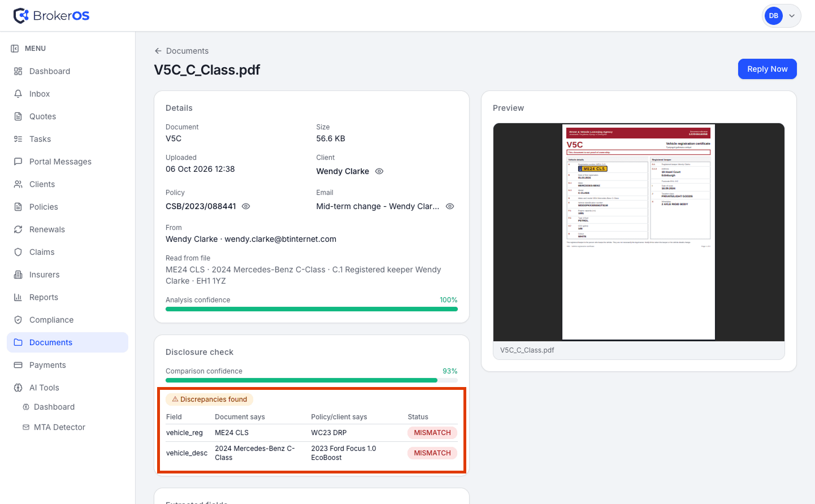Screen dimensions: 815x504
Task: Open Renewals refresh icon
Action: (x=18, y=229)
